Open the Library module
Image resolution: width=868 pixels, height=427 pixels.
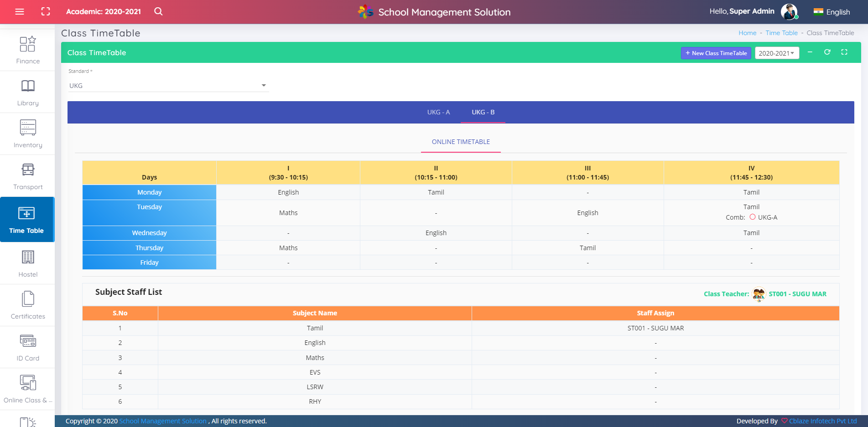(28, 92)
